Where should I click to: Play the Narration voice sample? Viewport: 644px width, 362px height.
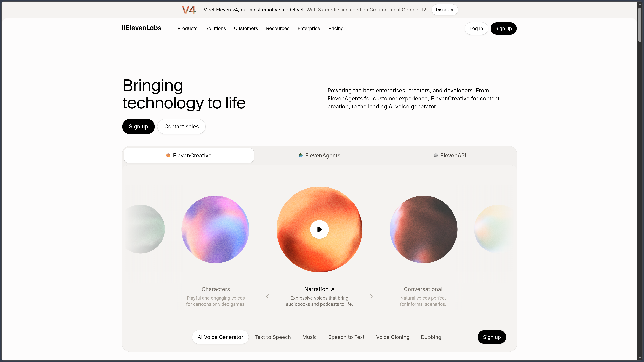click(319, 229)
